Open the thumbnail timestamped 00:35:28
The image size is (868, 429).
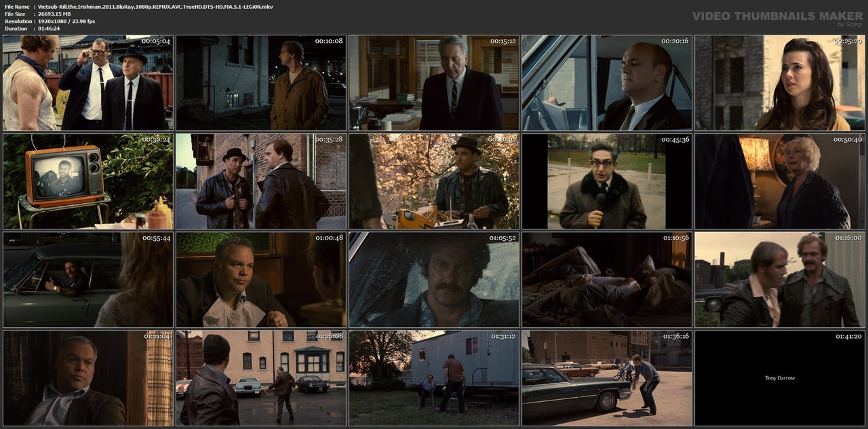click(261, 181)
